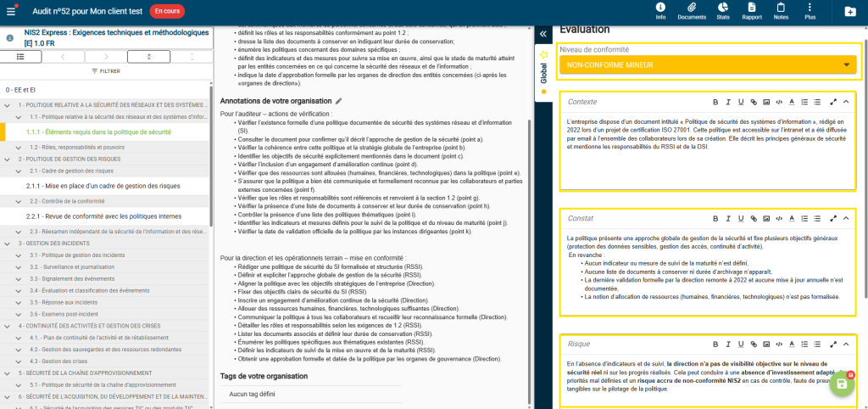Open the Documents paperclip panel
868x409 pixels.
[x=692, y=11]
